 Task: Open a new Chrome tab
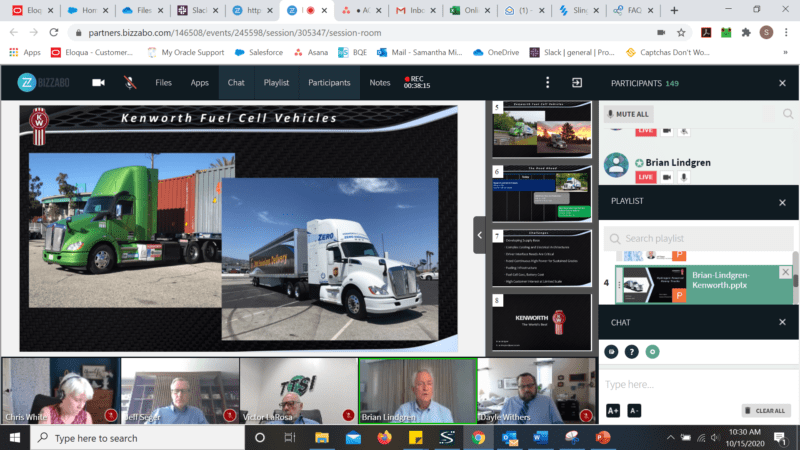pos(674,10)
